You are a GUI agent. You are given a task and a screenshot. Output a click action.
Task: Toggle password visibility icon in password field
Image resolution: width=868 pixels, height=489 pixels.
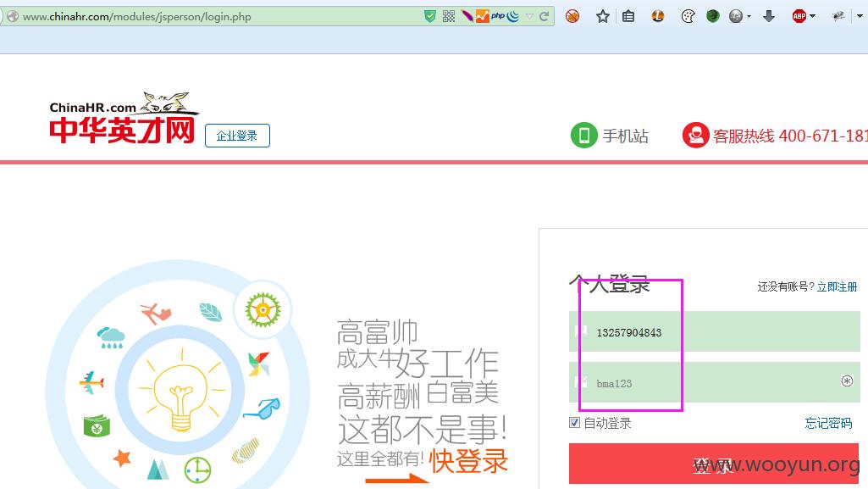847,381
